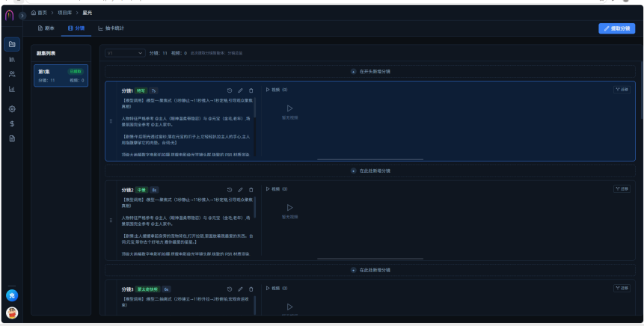This screenshot has width=644, height=326.
Task: Click the blue 提取分镜 button
Action: pos(616,28)
